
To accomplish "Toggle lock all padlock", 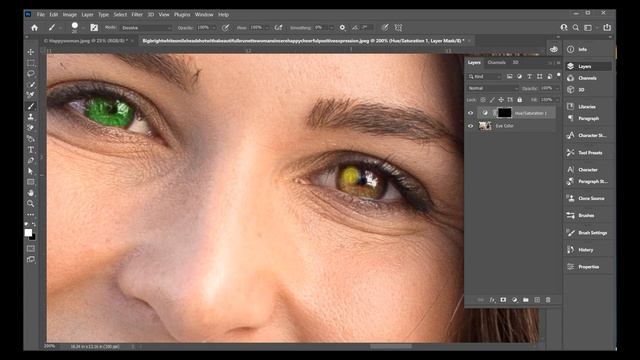I will (520, 100).
